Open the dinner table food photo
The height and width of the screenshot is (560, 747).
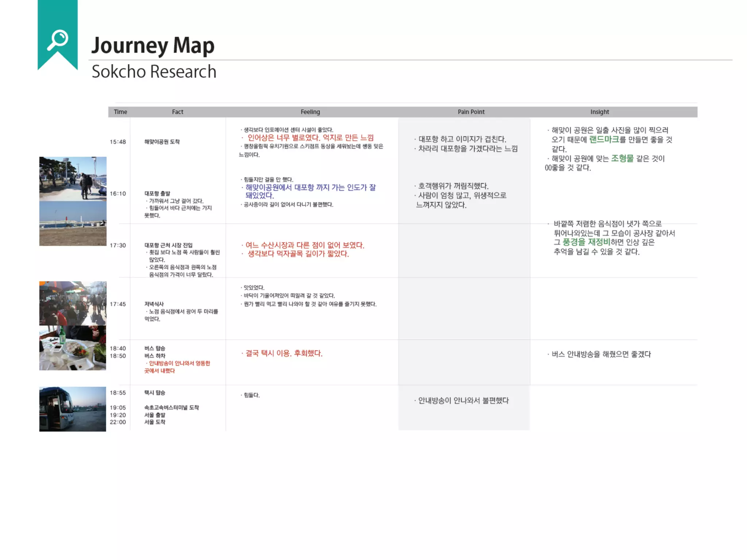73,348
